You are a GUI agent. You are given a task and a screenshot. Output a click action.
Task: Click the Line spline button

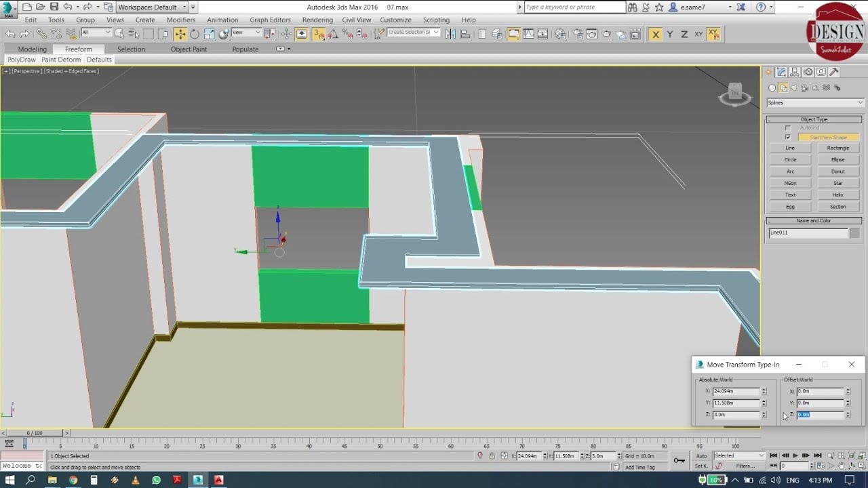[790, 148]
